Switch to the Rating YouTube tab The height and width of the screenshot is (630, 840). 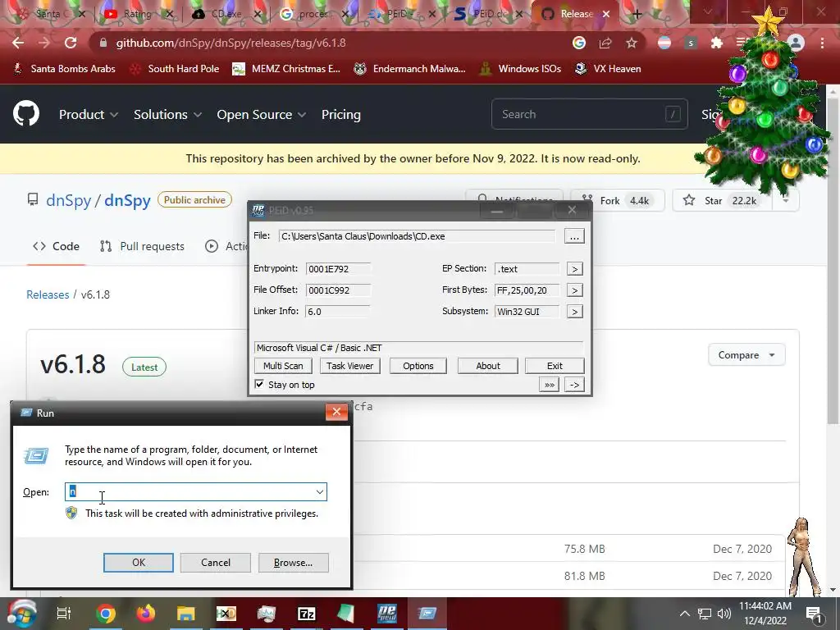pyautogui.click(x=137, y=14)
